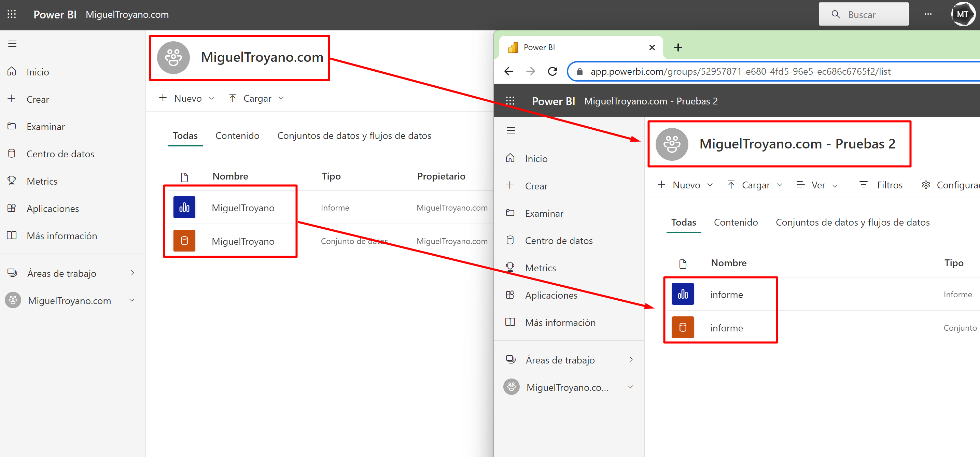Sort by Tipo column in left window
Image resolution: width=980 pixels, height=457 pixels.
(x=331, y=176)
